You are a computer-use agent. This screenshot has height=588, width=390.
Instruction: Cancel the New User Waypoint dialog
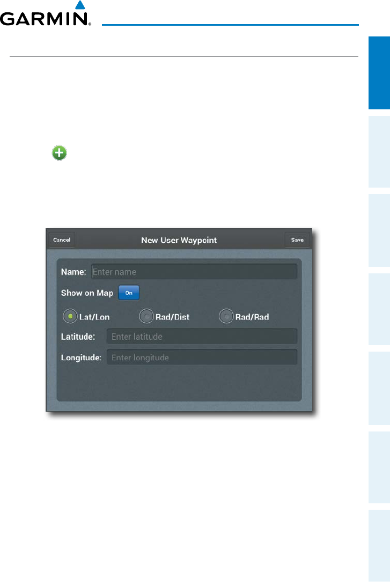coord(62,240)
